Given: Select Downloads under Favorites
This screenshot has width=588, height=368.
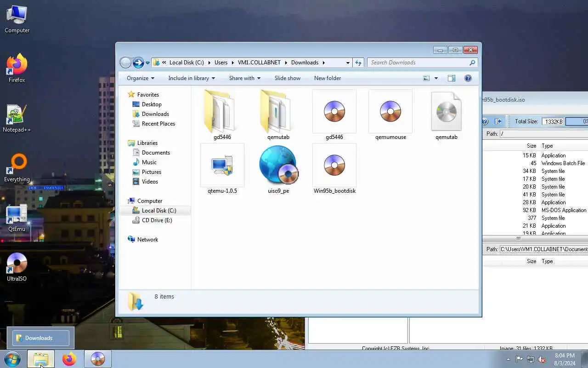Looking at the screenshot, I should point(155,114).
